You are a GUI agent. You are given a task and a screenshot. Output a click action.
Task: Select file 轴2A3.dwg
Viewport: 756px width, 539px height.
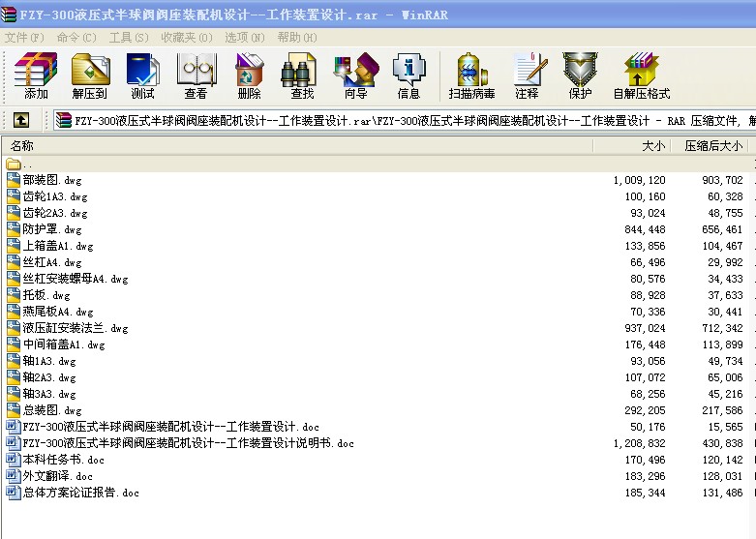[49, 377]
